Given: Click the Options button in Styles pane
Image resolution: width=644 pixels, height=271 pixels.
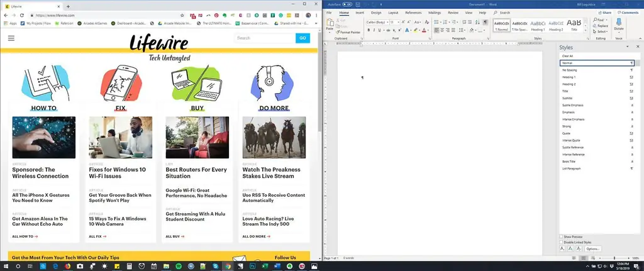Looking at the screenshot, I should tap(593, 249).
